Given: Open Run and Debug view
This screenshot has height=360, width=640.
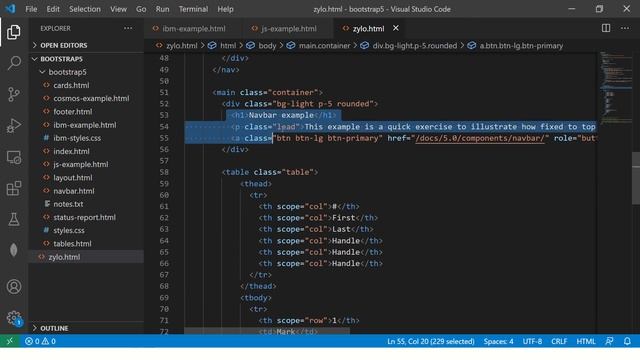Looking at the screenshot, I should [13, 126].
